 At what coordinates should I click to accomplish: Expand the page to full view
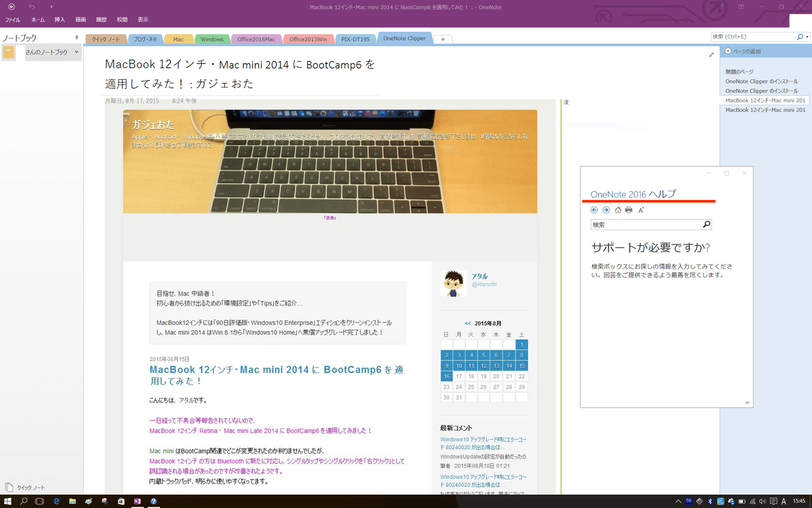point(711,55)
